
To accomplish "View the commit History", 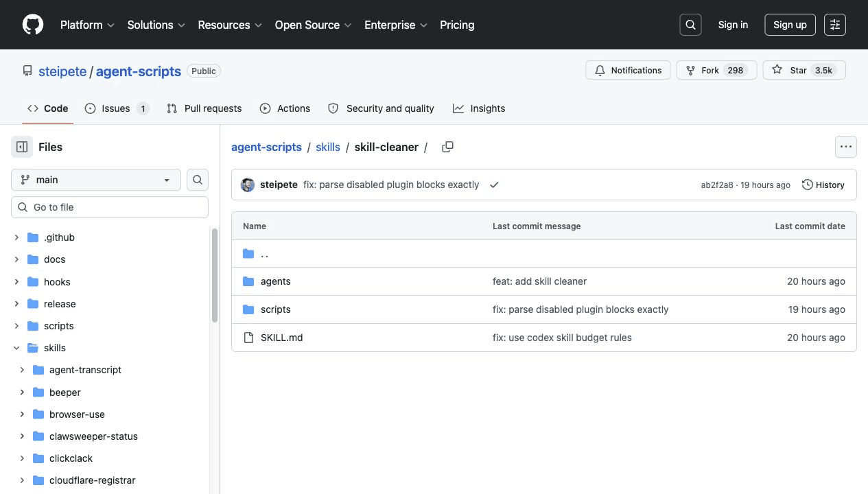I will tap(823, 185).
